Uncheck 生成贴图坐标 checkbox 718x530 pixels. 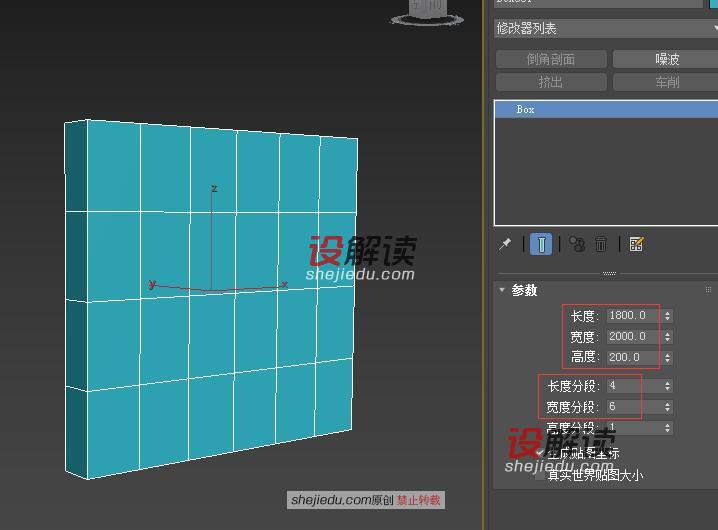pyautogui.click(x=540, y=453)
